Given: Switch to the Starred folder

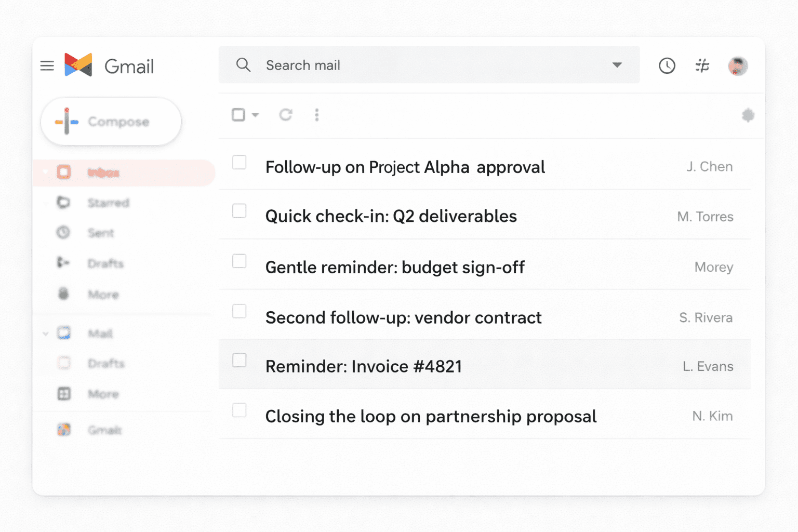Looking at the screenshot, I should tap(108, 203).
